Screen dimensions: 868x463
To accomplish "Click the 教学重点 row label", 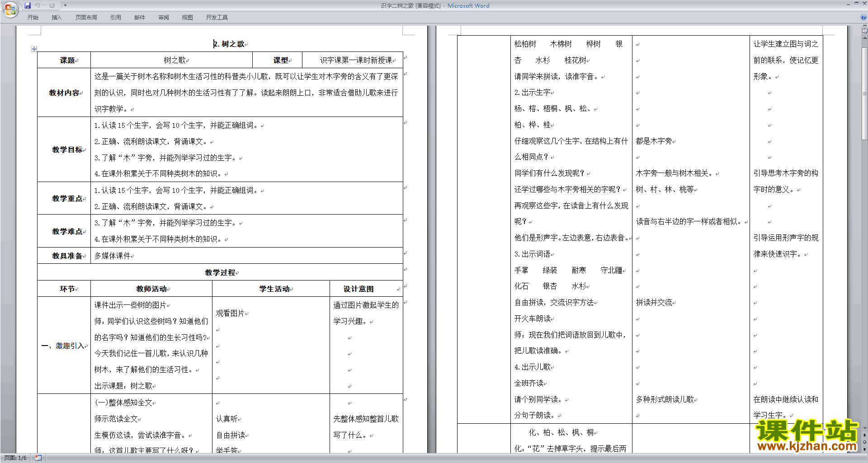I will [67, 198].
